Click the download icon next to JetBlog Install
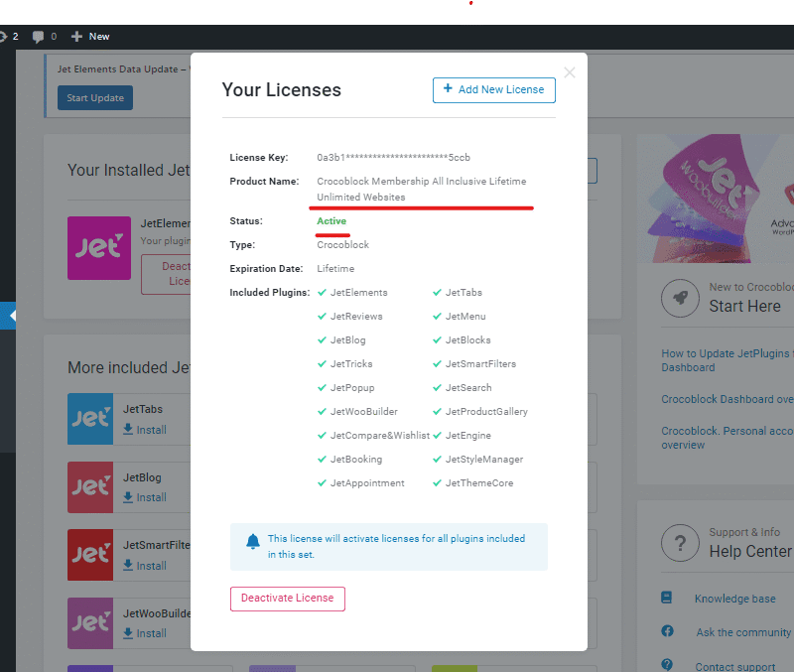Viewport: 794px width, 672px height. [x=128, y=497]
